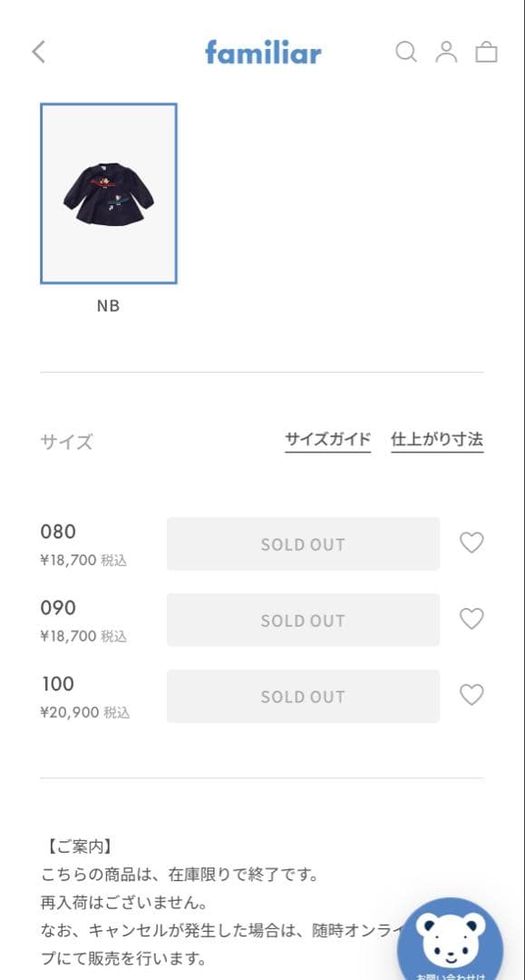Favorite the 100 size with the heart icon

(472, 695)
